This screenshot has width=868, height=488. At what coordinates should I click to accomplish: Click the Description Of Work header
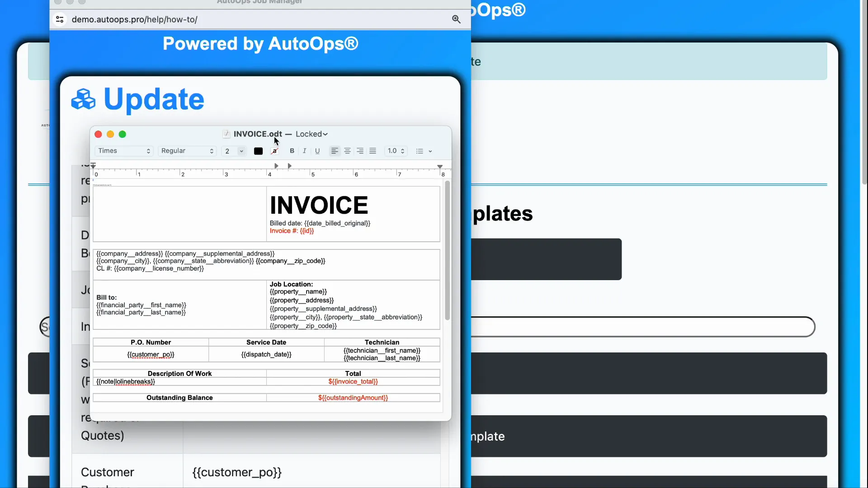pos(179,374)
